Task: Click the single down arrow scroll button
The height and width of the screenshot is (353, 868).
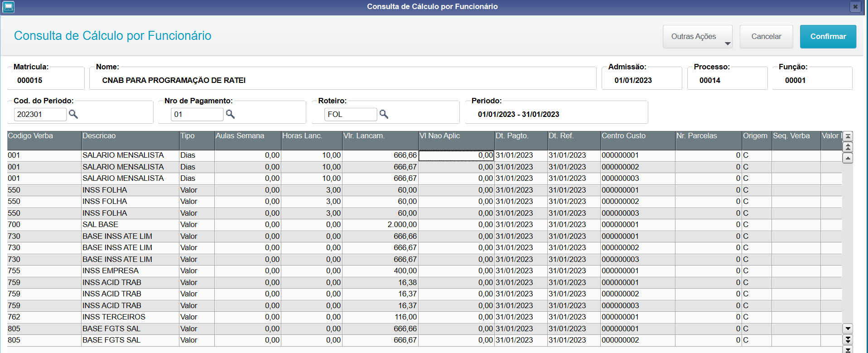Action: pos(848,328)
